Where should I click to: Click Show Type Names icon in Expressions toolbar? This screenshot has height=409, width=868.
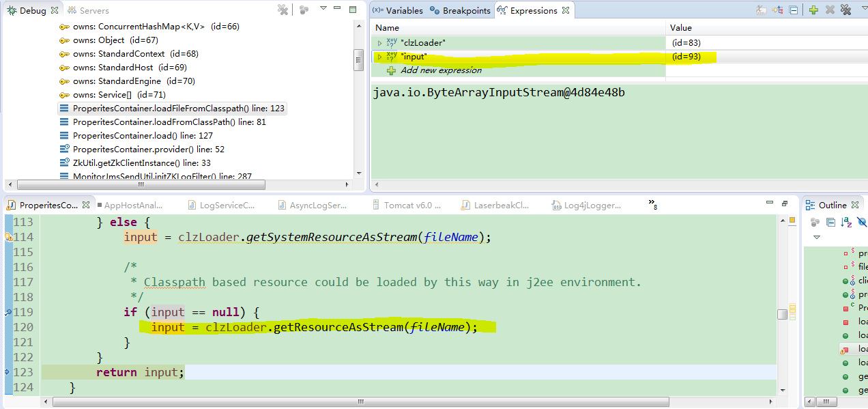(762, 10)
